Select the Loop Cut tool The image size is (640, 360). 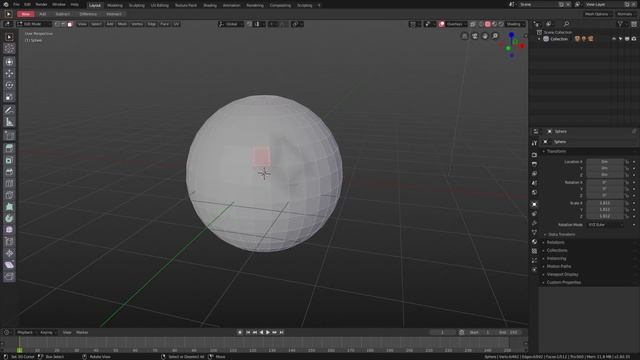tap(9, 184)
